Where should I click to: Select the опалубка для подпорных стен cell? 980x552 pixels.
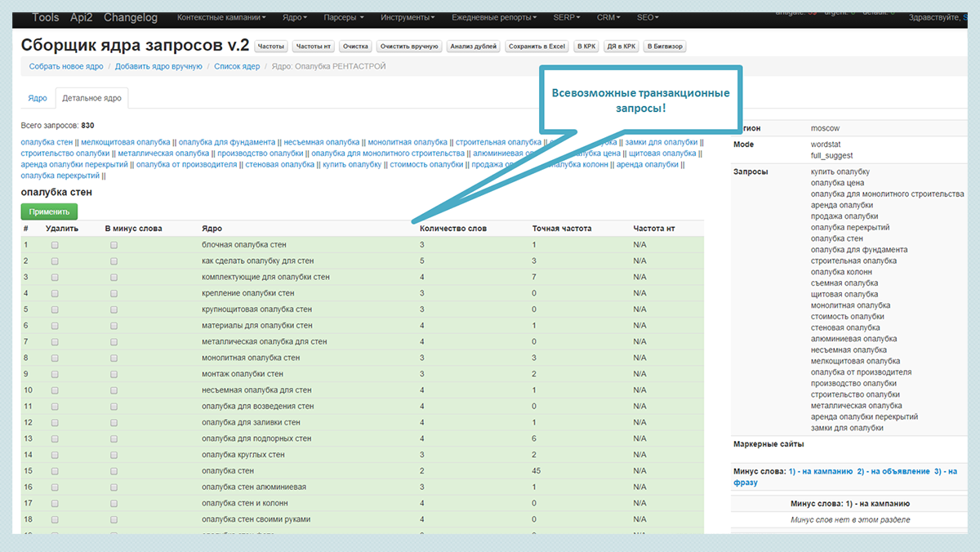pyautogui.click(x=256, y=438)
